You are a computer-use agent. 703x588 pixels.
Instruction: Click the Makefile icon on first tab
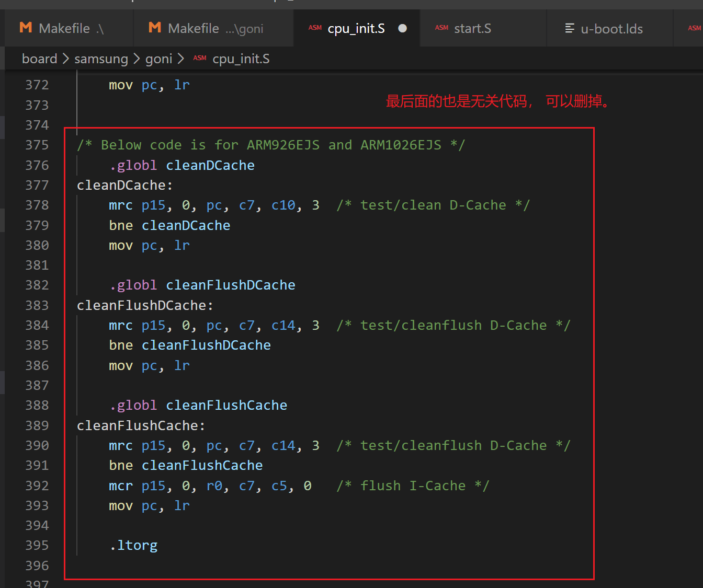pyautogui.click(x=26, y=28)
